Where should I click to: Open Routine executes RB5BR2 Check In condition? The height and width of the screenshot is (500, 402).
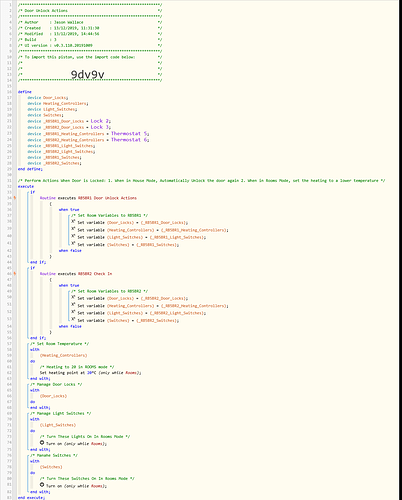point(76,274)
